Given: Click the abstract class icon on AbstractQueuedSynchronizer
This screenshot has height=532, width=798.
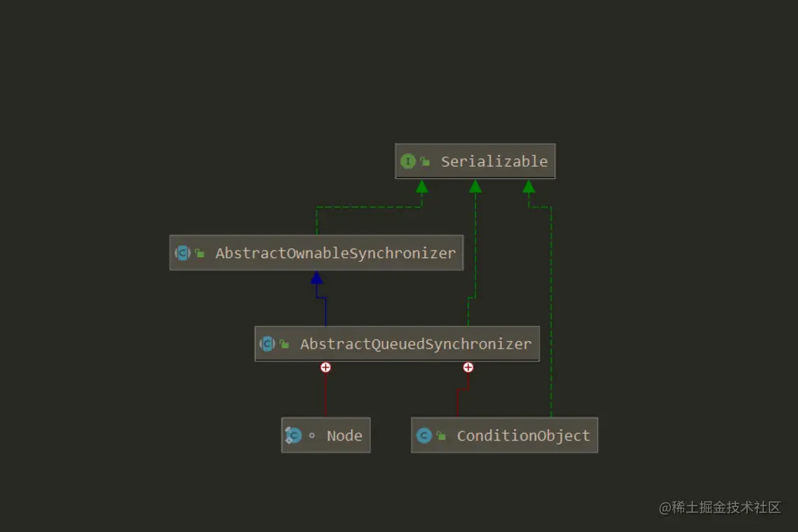Looking at the screenshot, I should coord(267,344).
